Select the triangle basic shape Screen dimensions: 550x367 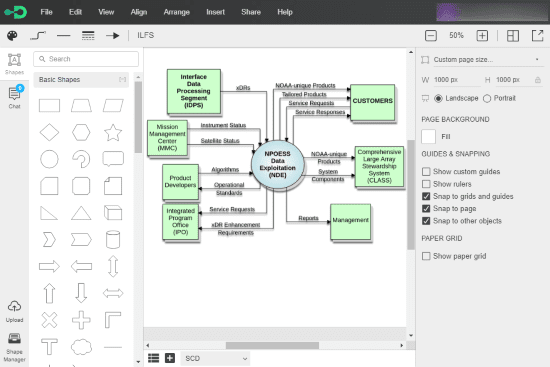click(x=81, y=213)
